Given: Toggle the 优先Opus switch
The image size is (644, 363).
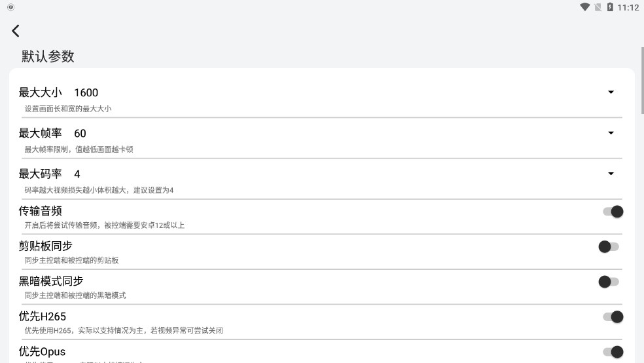Looking at the screenshot, I should 613,352.
